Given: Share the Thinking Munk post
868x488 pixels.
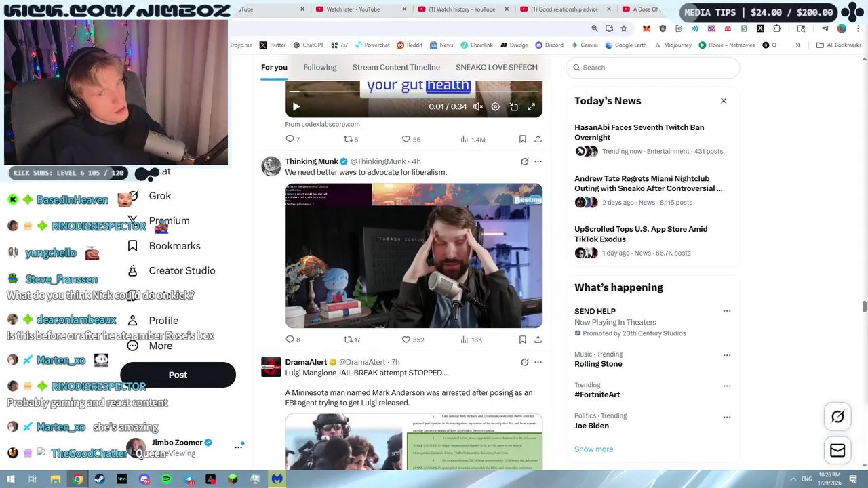Looking at the screenshot, I should click(x=538, y=340).
